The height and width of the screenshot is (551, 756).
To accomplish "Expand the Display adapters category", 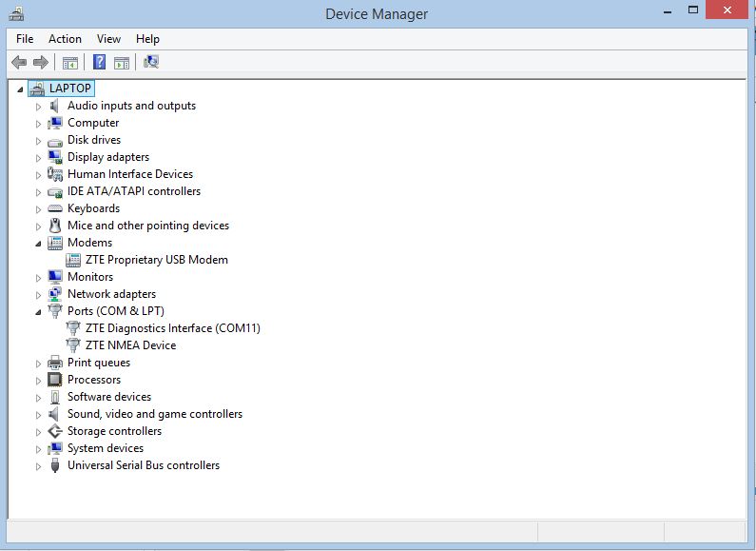I will pyautogui.click(x=39, y=158).
